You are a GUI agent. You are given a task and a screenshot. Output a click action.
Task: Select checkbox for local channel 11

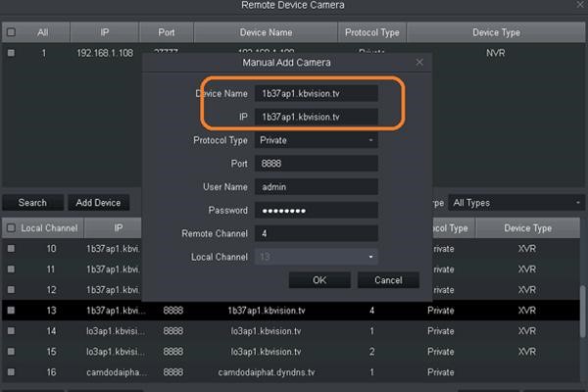pos(11,269)
